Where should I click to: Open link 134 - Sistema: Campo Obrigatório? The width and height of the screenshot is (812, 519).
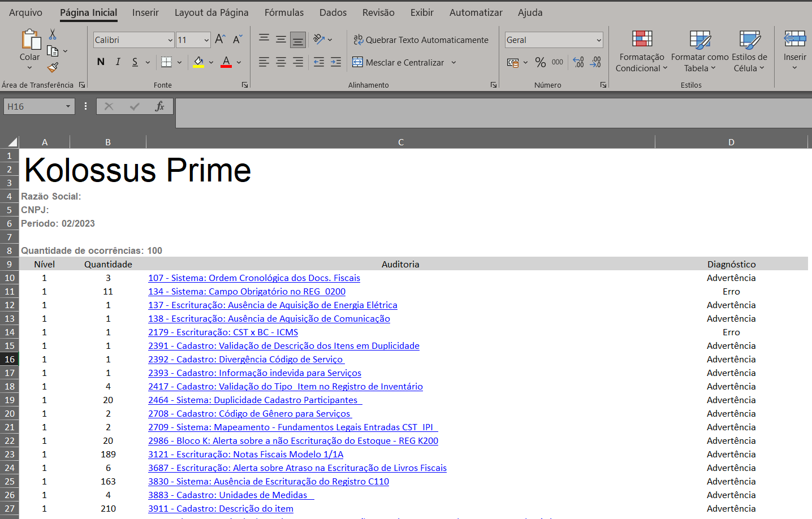(x=247, y=291)
